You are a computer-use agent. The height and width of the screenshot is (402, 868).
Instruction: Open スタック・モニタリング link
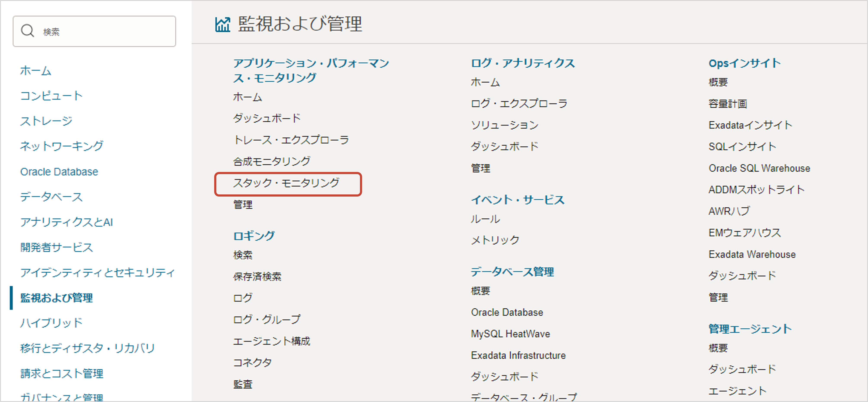tap(286, 183)
